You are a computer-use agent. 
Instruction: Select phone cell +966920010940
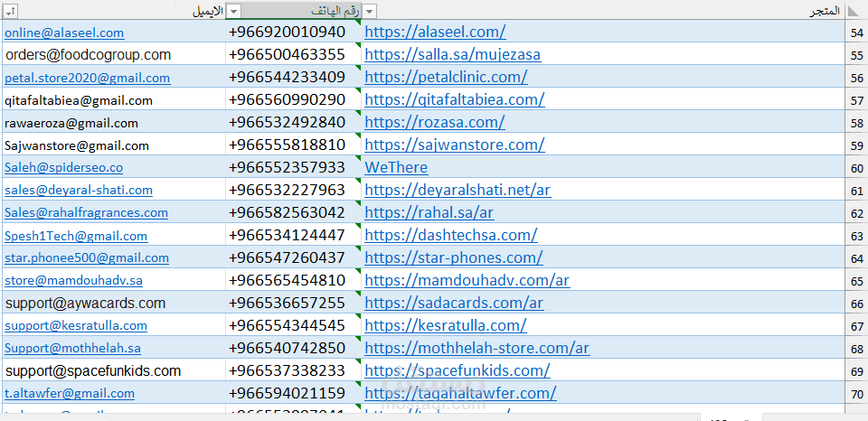293,33
